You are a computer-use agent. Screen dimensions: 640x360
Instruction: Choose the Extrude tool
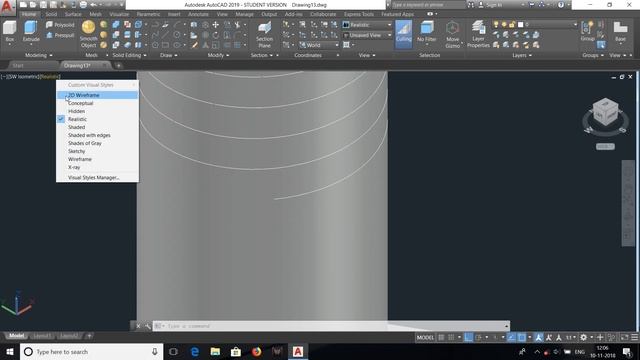click(x=31, y=31)
